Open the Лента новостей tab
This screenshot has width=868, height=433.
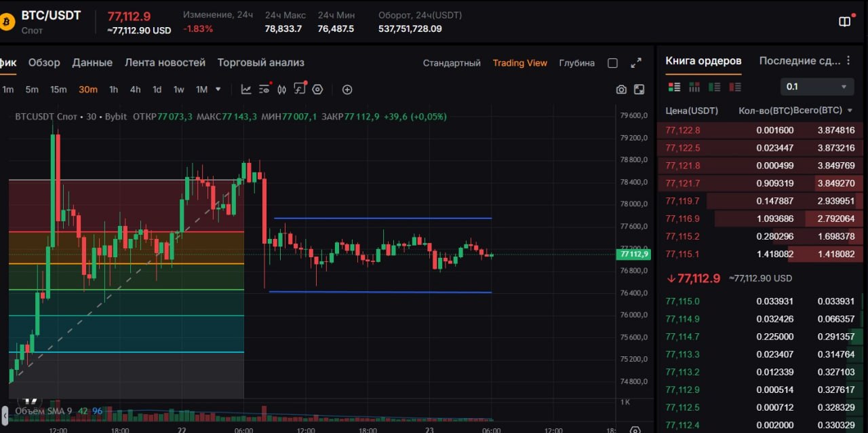pyautogui.click(x=165, y=62)
